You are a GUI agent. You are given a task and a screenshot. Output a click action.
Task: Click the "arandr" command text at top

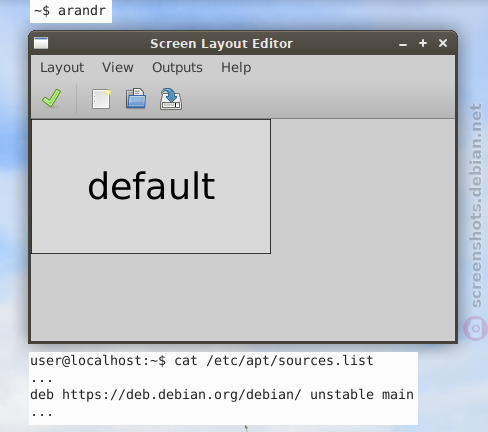pos(82,11)
